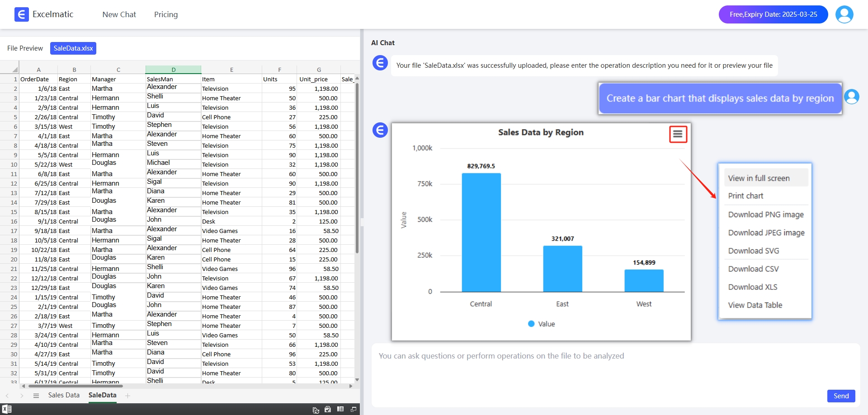The width and height of the screenshot is (868, 415).
Task: Click the popout window icon in status bar
Action: [x=354, y=409]
